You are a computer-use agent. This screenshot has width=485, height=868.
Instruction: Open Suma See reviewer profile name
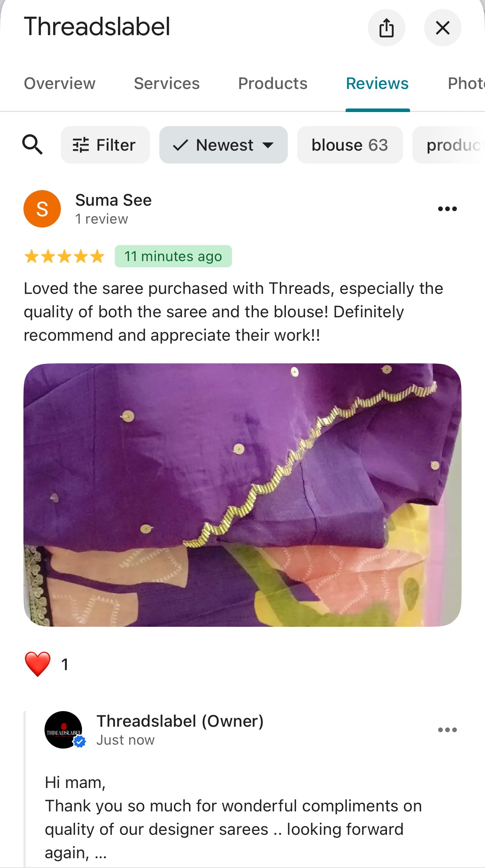point(113,200)
